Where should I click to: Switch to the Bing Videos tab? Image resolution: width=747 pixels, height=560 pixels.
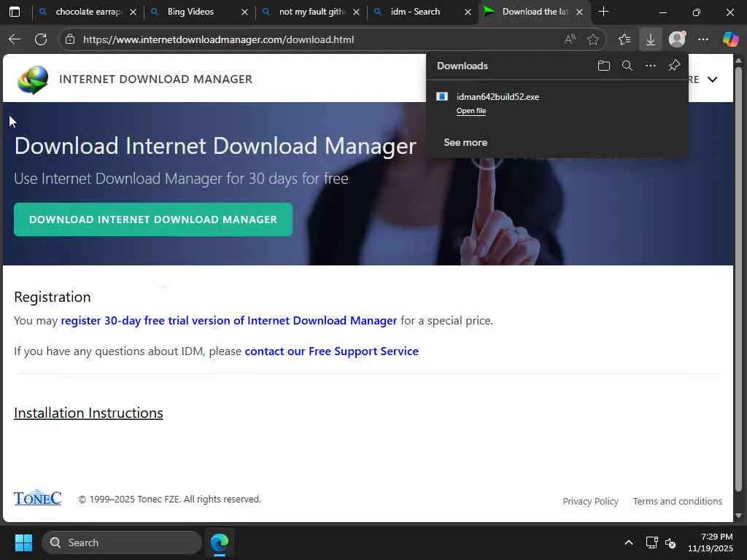point(200,12)
